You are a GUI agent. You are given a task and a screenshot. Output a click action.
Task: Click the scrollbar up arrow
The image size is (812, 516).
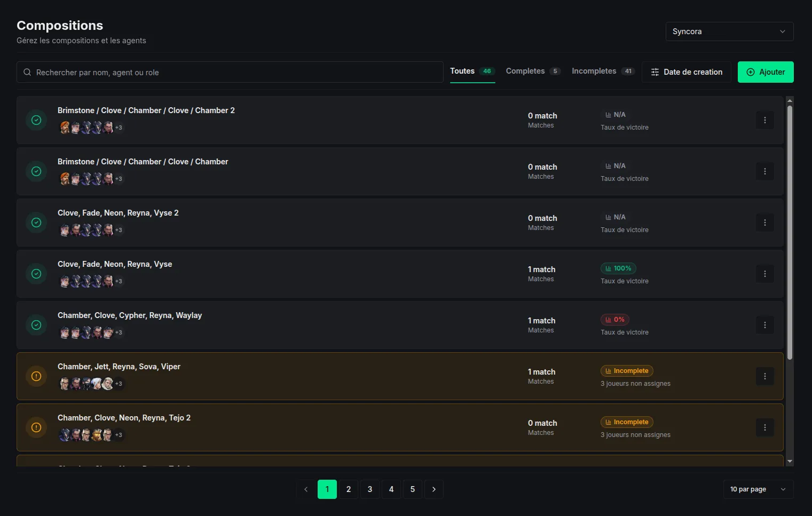tap(790, 100)
